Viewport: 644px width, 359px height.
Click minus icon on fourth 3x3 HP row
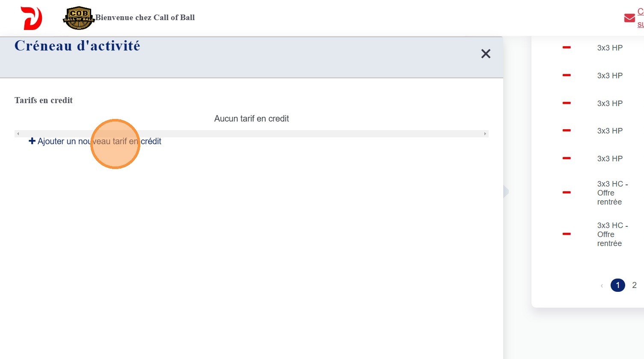(567, 131)
